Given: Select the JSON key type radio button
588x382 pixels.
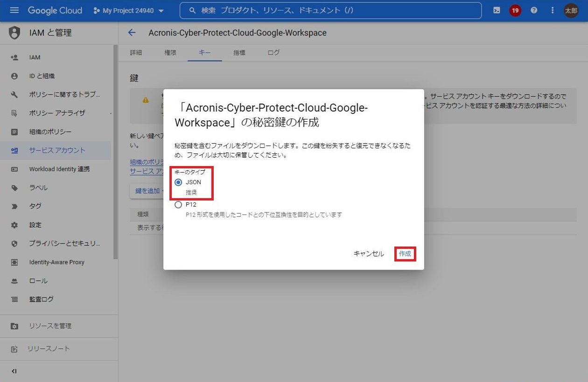Looking at the screenshot, I should [x=178, y=182].
